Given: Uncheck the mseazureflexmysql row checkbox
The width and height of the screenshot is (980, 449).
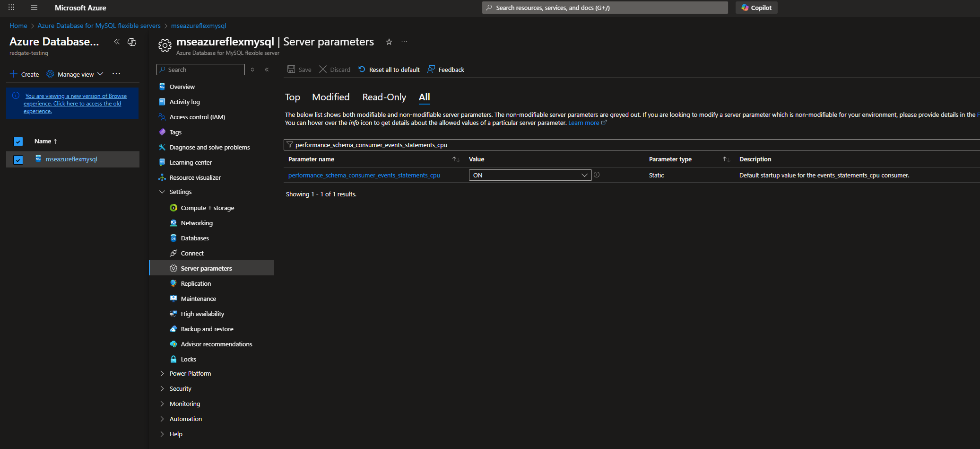Looking at the screenshot, I should coord(18,160).
